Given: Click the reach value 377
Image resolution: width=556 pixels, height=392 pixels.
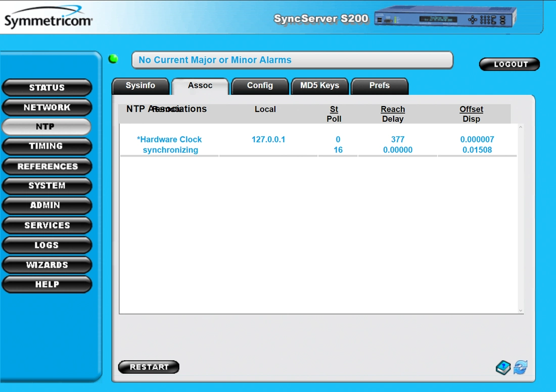Looking at the screenshot, I should [x=397, y=139].
